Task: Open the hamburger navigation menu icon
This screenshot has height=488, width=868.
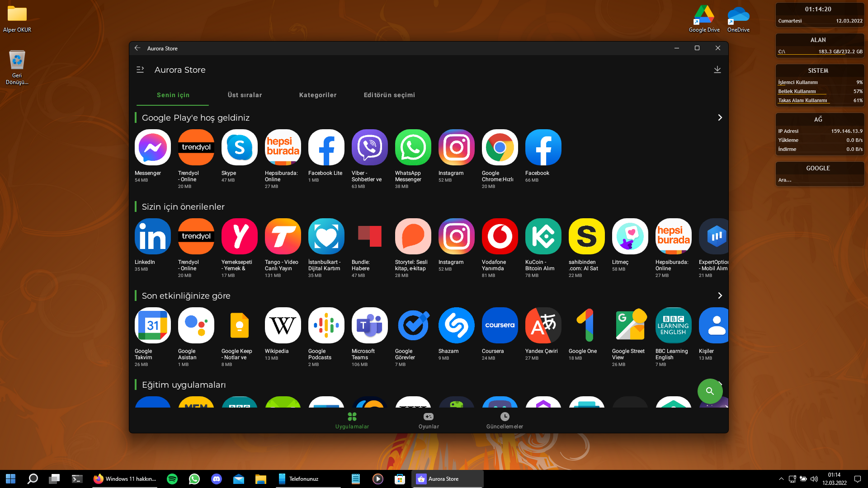Action: [x=140, y=70]
